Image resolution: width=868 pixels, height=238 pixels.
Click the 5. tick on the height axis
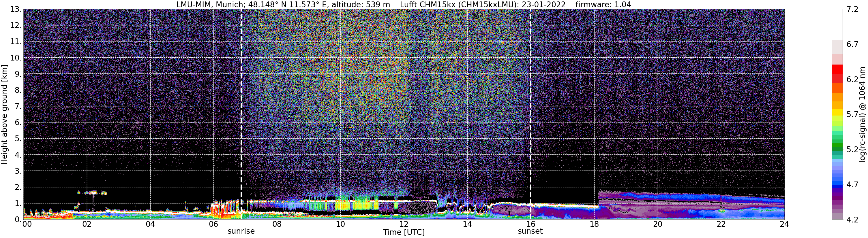[x=18, y=139]
